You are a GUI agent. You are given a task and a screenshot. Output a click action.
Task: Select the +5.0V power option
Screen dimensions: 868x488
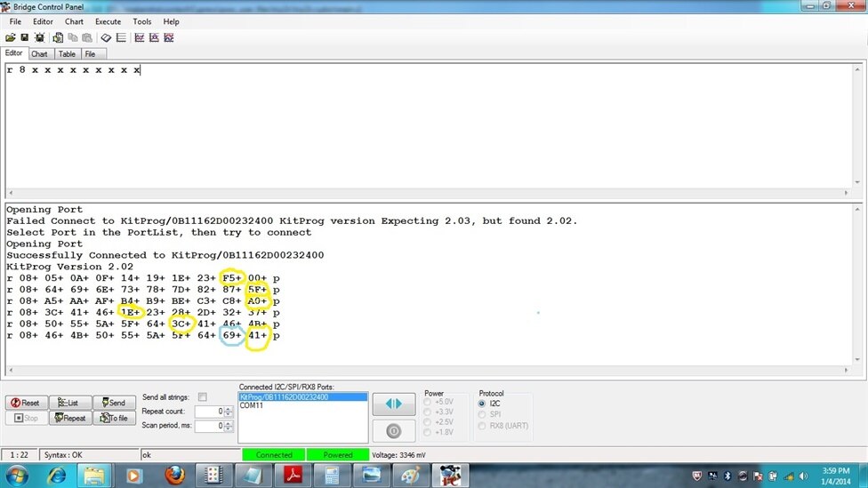pyautogui.click(x=428, y=402)
